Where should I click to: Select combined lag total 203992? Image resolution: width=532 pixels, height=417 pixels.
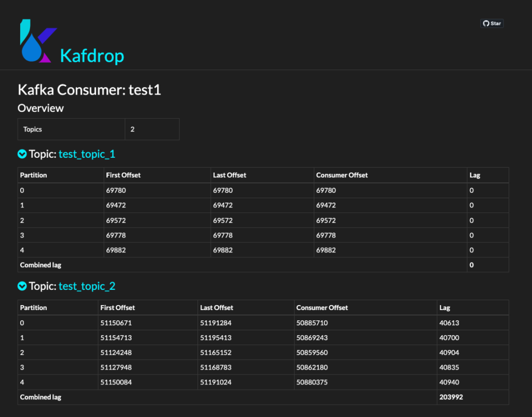451,397
